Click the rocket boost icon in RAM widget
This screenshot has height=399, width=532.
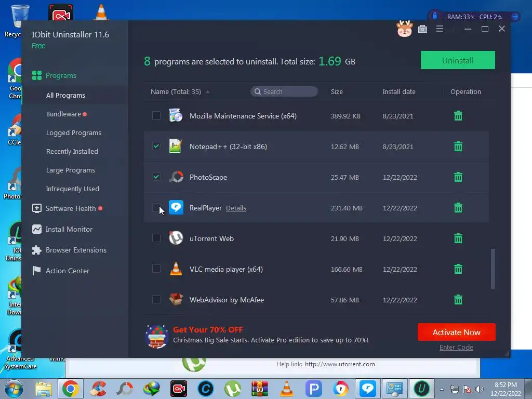point(435,16)
